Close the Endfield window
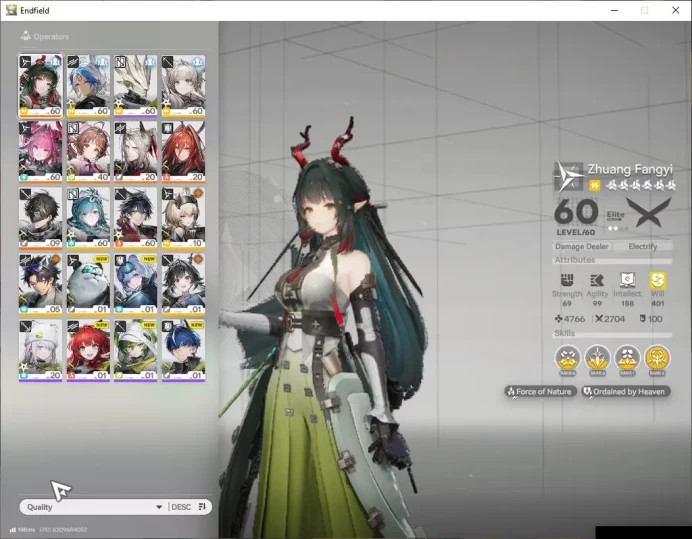Screen dimensions: 692x539 point(675,10)
